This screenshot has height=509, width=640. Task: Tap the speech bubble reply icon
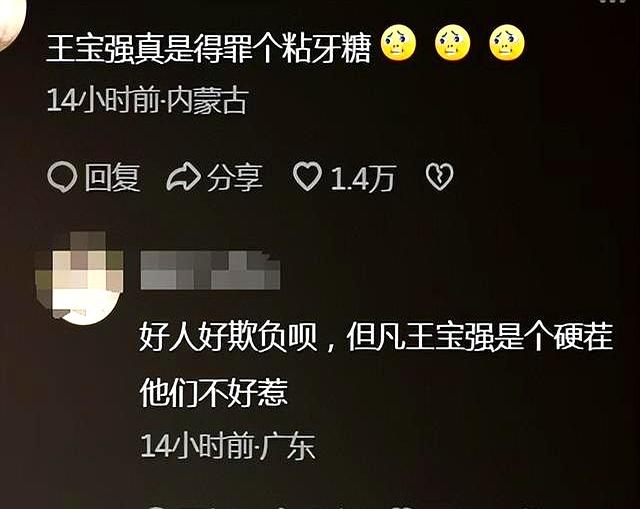[62, 178]
